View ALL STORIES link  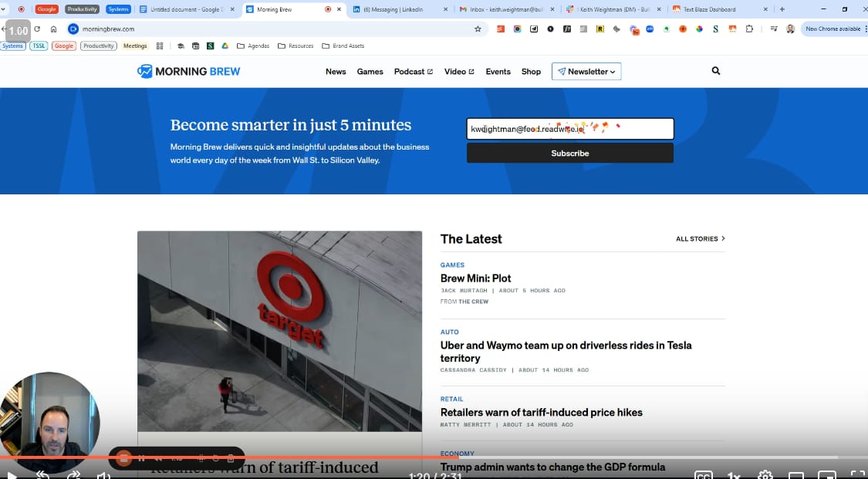(700, 239)
